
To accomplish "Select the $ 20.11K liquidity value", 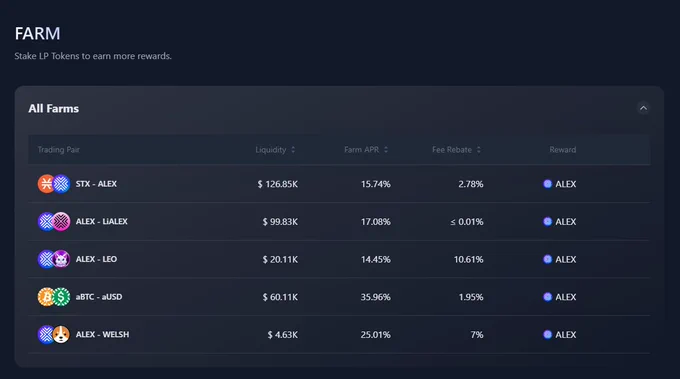I will point(280,259).
